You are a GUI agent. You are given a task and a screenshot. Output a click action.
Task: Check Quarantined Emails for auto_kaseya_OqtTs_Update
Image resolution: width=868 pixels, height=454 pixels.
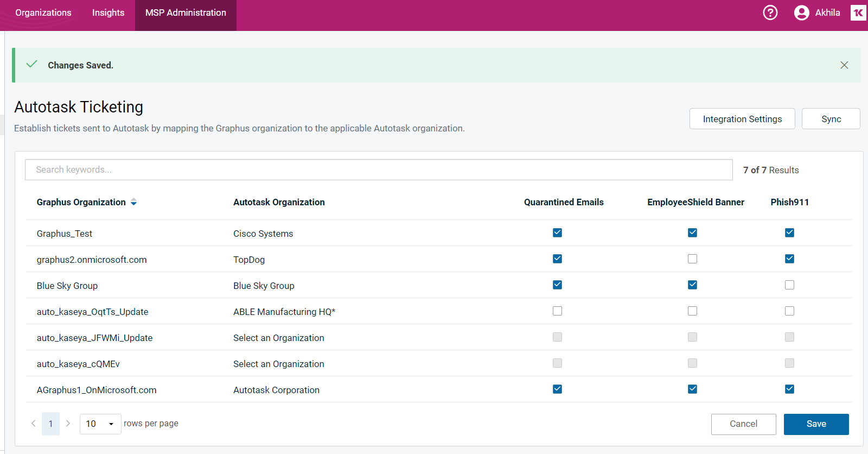click(x=557, y=311)
